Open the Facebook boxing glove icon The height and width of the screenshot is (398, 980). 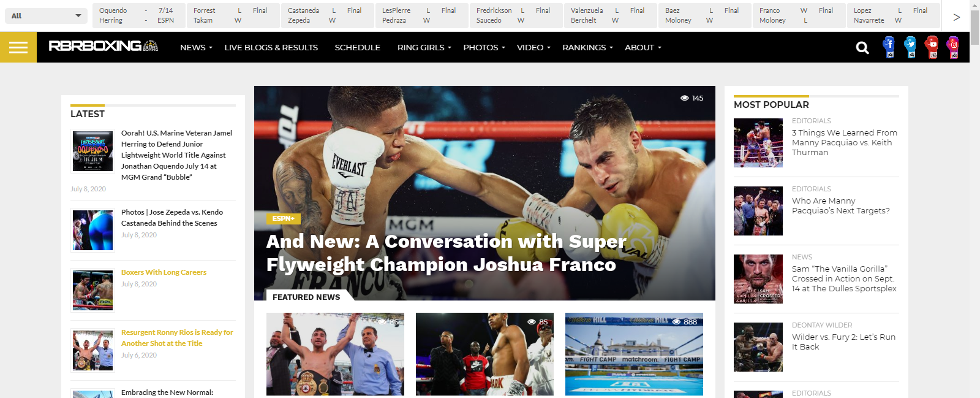coord(889,47)
